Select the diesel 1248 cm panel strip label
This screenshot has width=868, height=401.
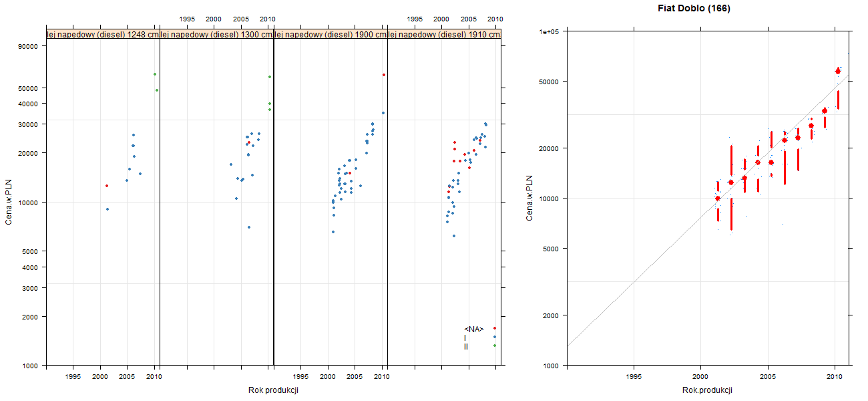coord(103,35)
